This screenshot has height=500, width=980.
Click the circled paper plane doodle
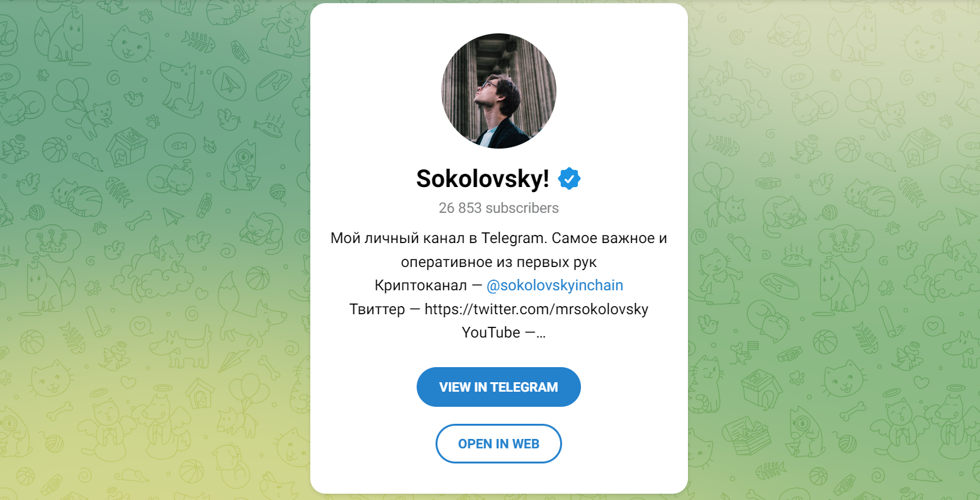point(228,84)
